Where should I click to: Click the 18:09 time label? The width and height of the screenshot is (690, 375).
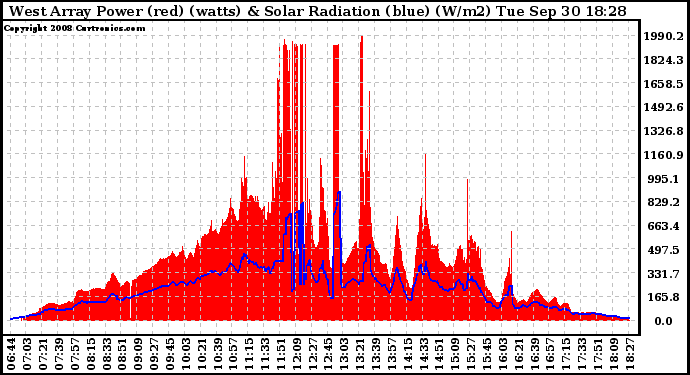(614, 354)
